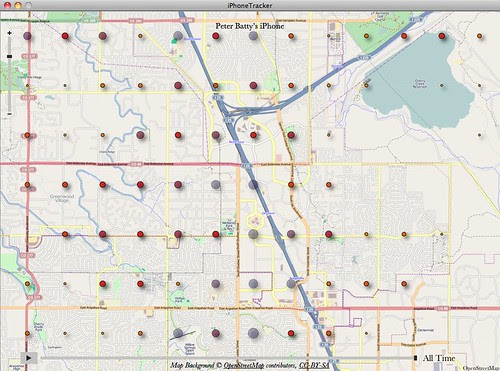Select the dark marker sitting on the I-25 highway
This screenshot has height=371, width=500.
click(253, 184)
